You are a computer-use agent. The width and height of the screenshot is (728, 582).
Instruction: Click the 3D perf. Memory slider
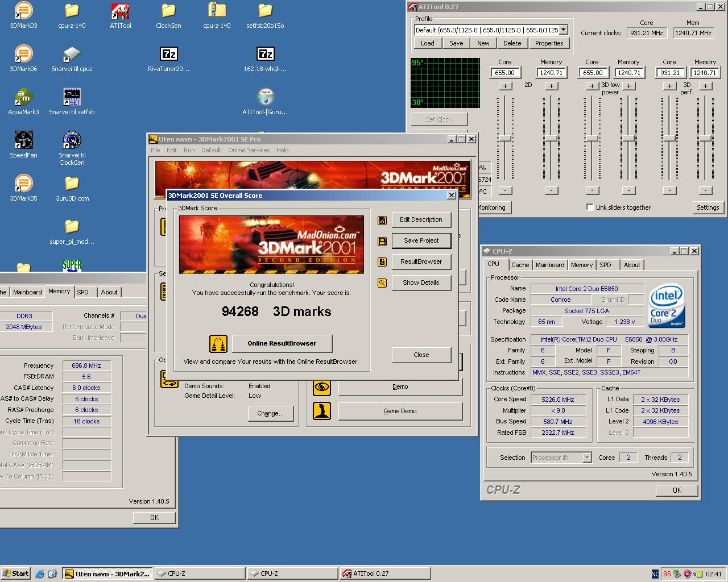[705, 139]
